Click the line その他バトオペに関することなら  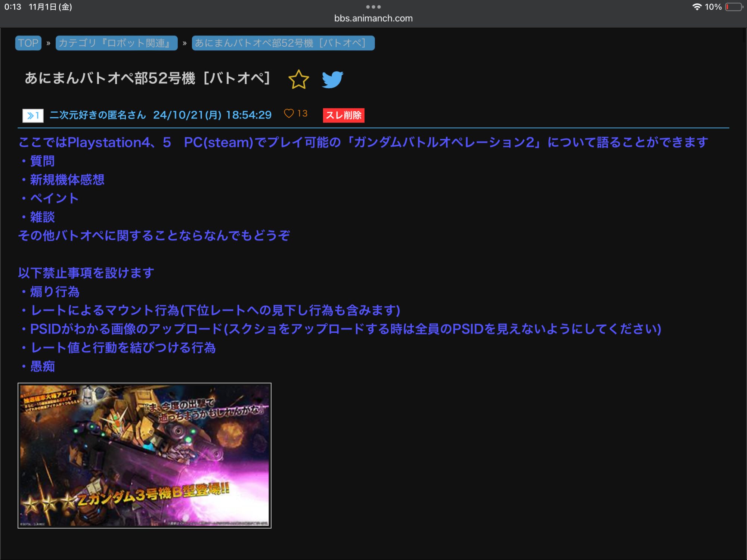[154, 236]
